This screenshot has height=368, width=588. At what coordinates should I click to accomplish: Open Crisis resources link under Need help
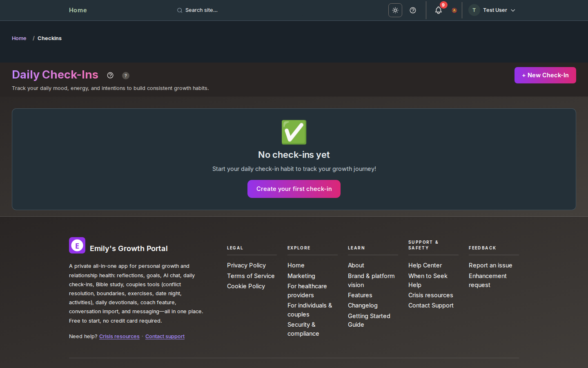(119, 337)
